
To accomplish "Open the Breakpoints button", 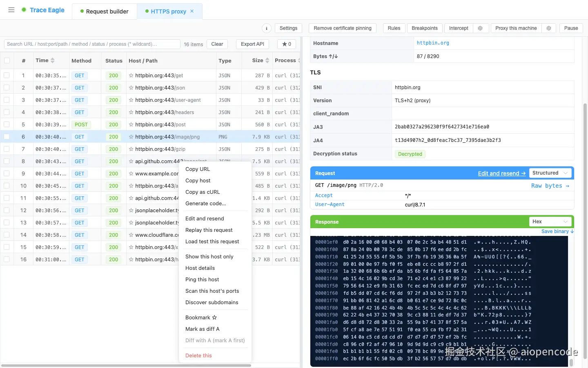I will (x=425, y=28).
